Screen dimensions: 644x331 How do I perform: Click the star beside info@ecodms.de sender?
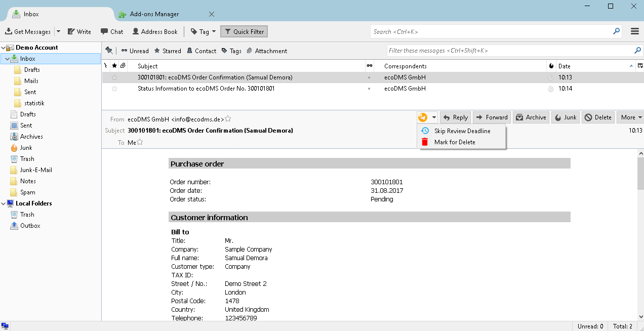coord(228,119)
